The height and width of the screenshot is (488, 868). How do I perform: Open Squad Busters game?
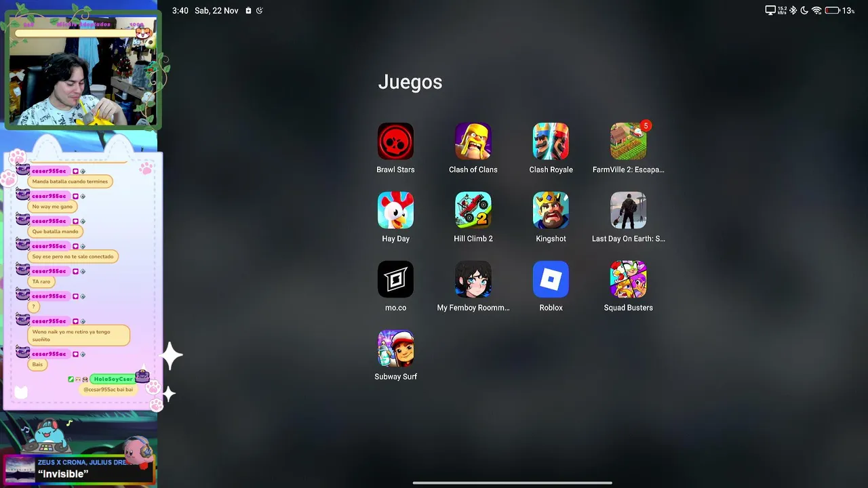(629, 279)
